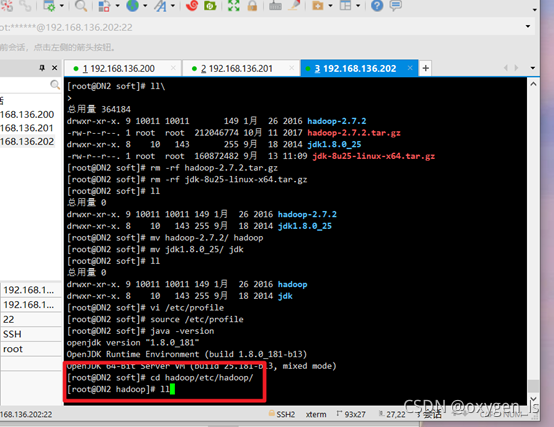Close the session manager side panel
Screen dimensions: 554x427
click(x=54, y=67)
